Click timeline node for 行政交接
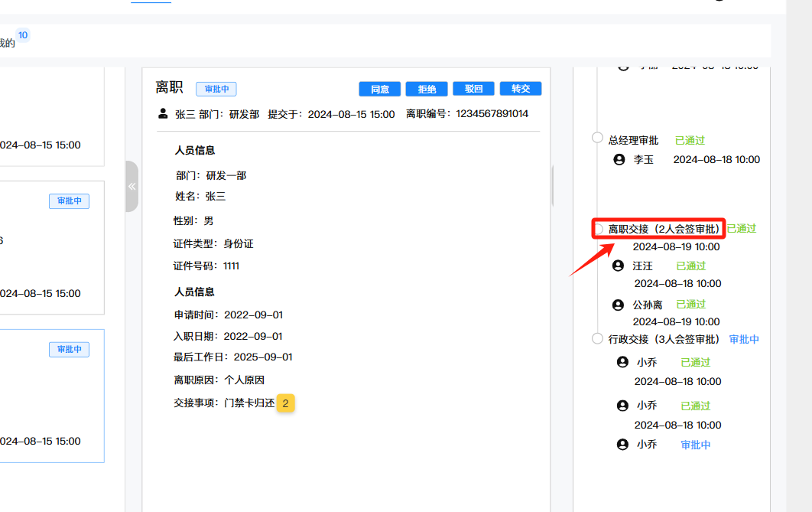Screen dimensions: 812x512 597,338
